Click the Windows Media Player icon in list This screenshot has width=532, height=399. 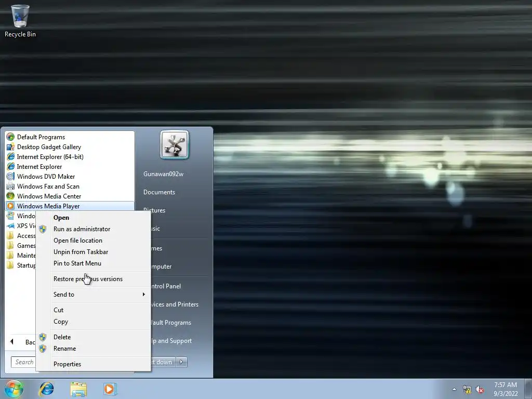[10, 206]
